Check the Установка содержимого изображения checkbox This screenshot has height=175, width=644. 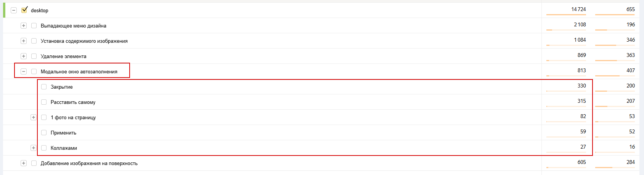pos(34,41)
